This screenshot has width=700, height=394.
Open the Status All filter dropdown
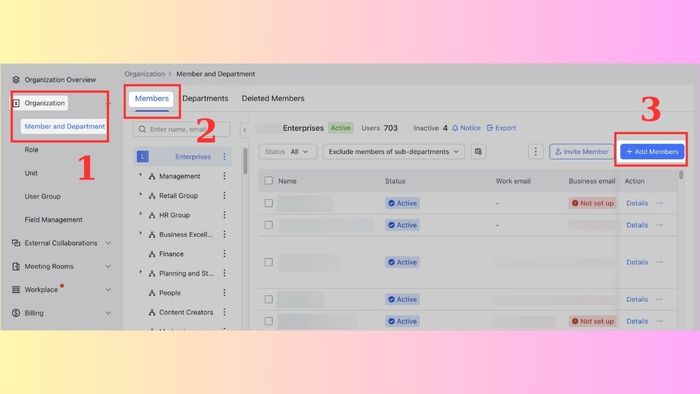pyautogui.click(x=288, y=152)
